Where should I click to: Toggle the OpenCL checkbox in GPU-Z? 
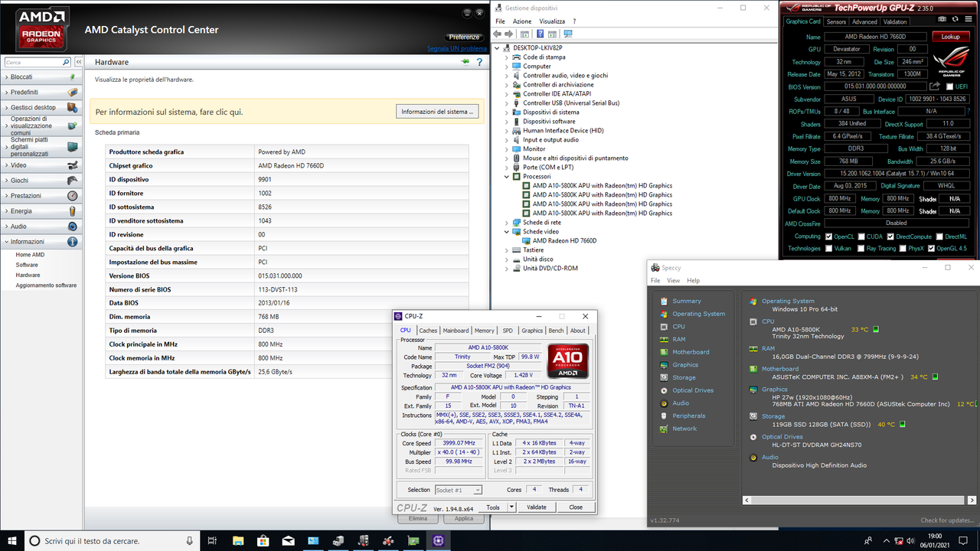click(828, 236)
